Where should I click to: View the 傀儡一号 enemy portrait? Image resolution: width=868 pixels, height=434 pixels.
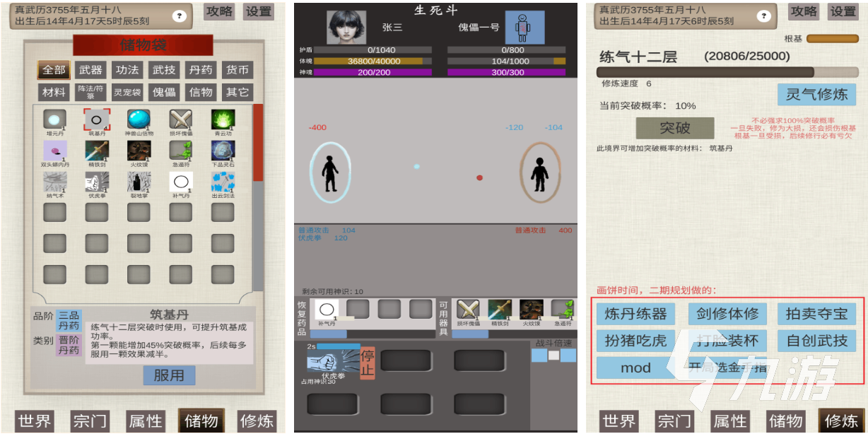tap(524, 28)
